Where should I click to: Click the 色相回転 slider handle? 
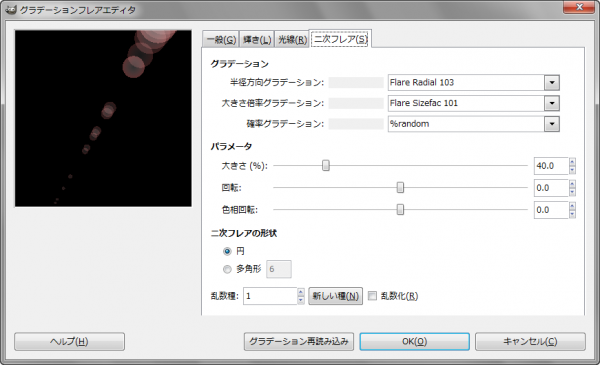pos(400,209)
